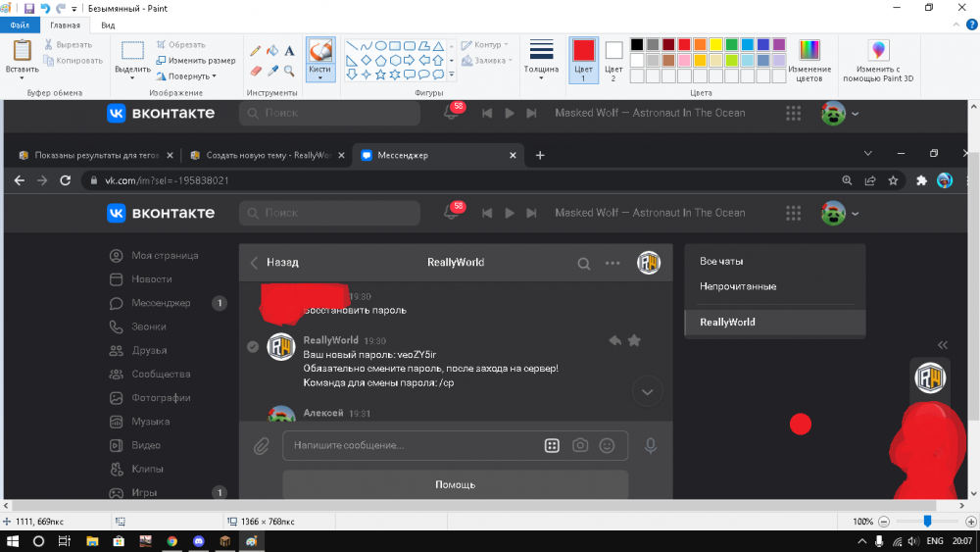This screenshot has height=552, width=980.
Task: Pick the yellow color swatch in palette
Action: 715,44
